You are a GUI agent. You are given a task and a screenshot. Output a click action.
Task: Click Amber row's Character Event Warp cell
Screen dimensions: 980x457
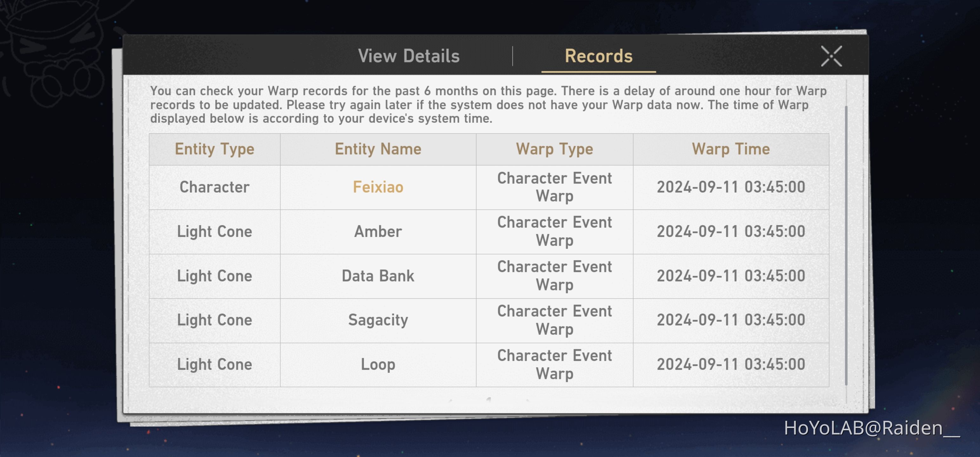click(554, 231)
